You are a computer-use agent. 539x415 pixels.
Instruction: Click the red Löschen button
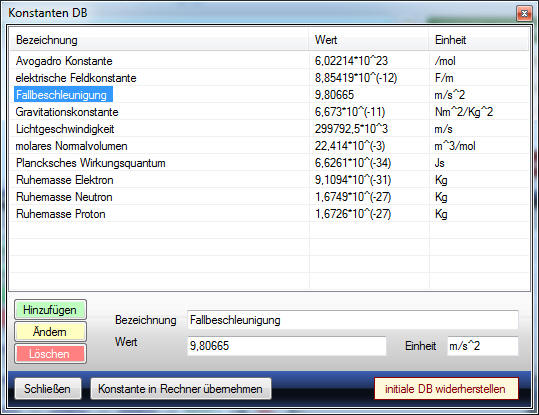[x=50, y=354]
